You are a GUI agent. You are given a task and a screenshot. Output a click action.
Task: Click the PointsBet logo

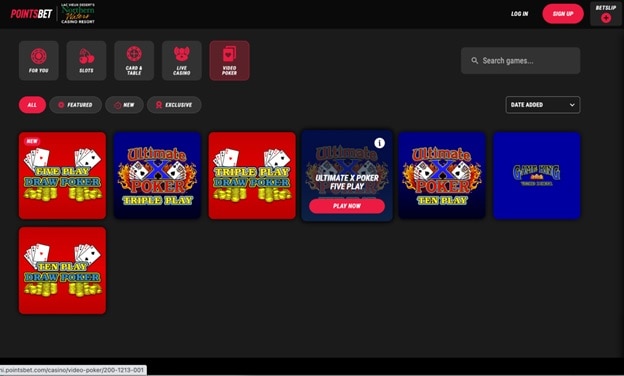(31, 14)
